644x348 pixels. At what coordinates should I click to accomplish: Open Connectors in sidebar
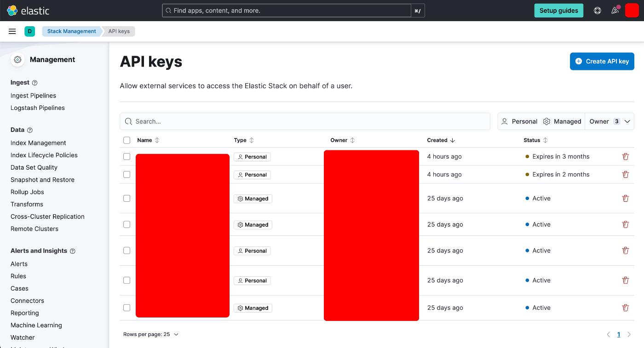coord(27,301)
